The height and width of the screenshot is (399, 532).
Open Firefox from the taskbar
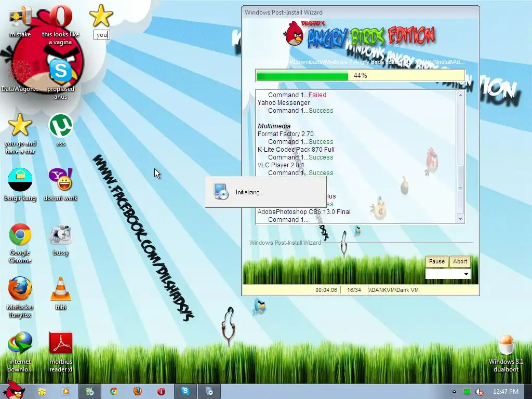pos(137,392)
